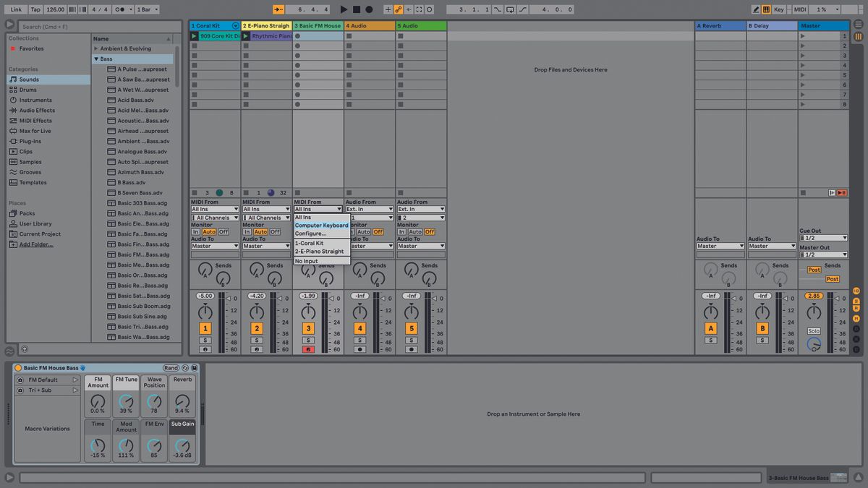Click the Key map mode button
Viewport: 868px width, 488px height.
779,9
